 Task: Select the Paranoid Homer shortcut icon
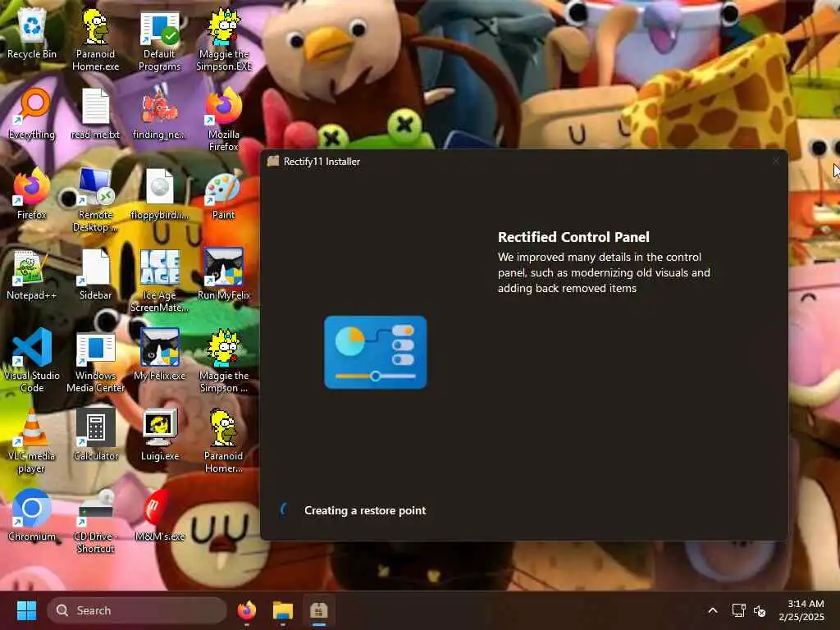pos(224,441)
